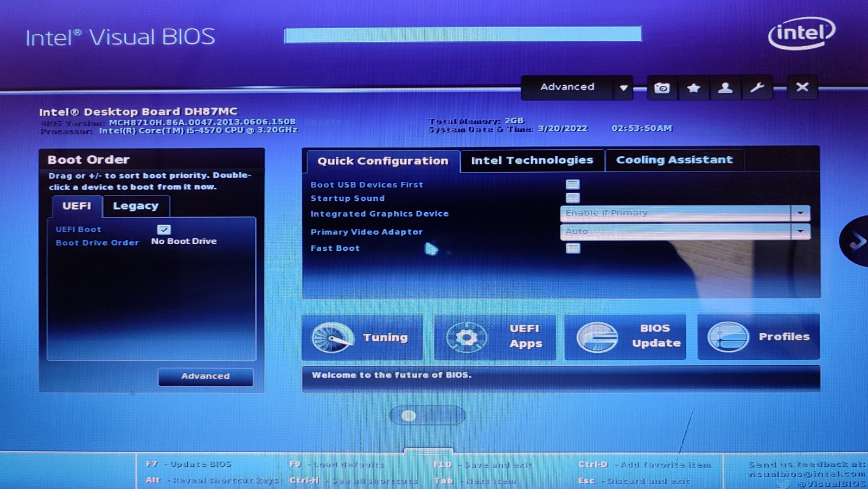This screenshot has height=489, width=868.
Task: Open the Tuning gauge tile
Action: [x=362, y=337]
